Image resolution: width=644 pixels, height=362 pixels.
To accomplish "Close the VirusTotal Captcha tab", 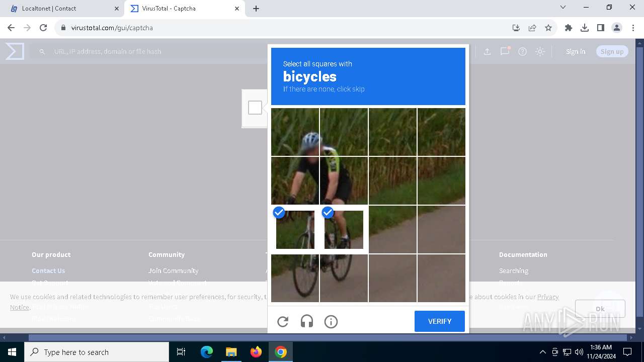I will [237, 9].
